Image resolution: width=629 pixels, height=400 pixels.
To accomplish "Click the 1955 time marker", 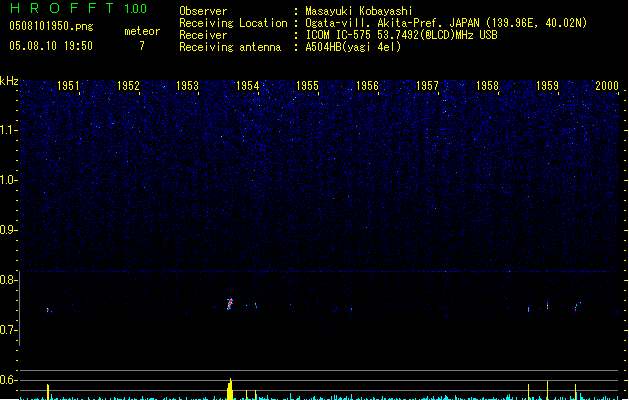I will coord(307,86).
